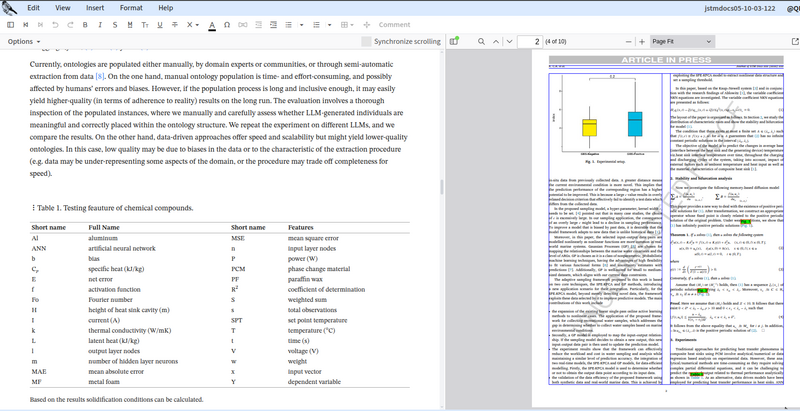Click the 'Features' table header
The height and width of the screenshot is (411, 800).
pyautogui.click(x=301, y=227)
